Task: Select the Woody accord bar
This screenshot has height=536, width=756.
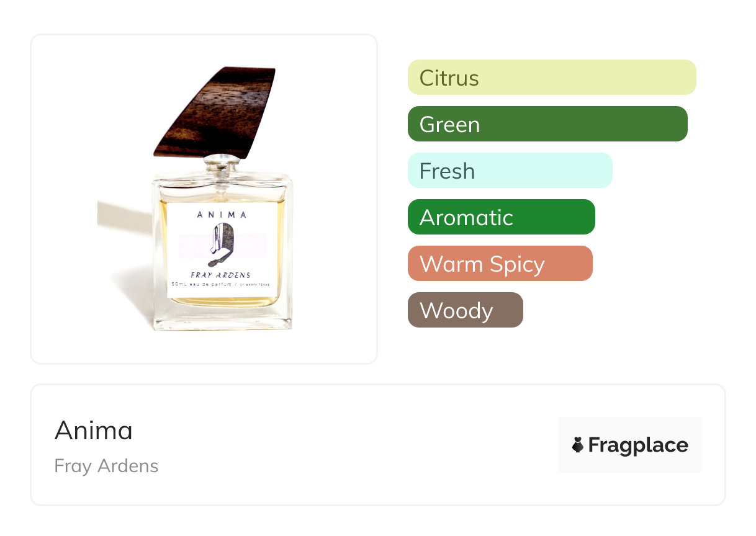Action: coord(466,310)
